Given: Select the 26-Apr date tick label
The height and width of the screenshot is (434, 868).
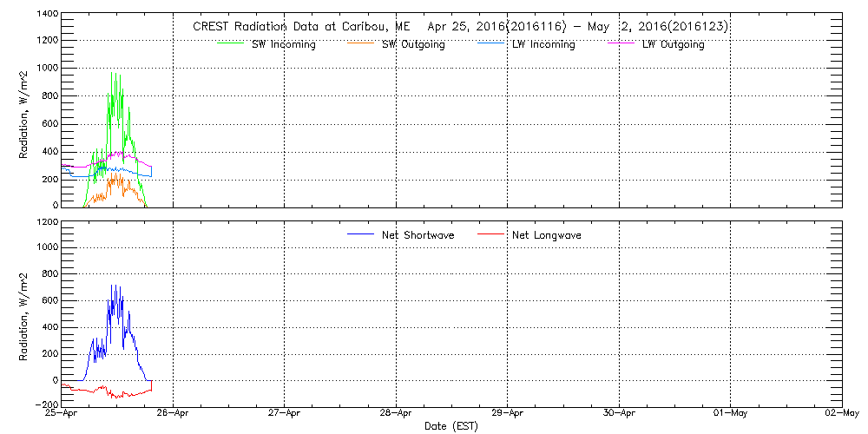Looking at the screenshot, I should coord(174,413).
